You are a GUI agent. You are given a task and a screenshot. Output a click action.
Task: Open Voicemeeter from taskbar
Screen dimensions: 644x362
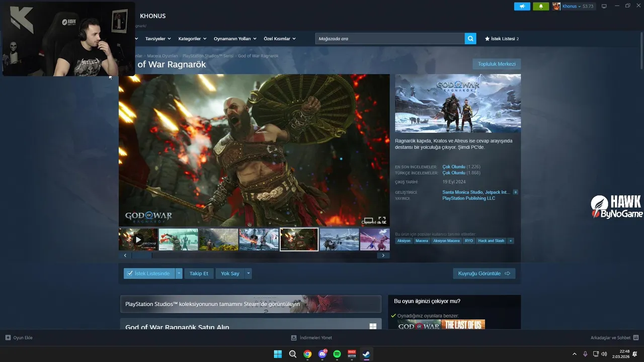[x=352, y=354]
